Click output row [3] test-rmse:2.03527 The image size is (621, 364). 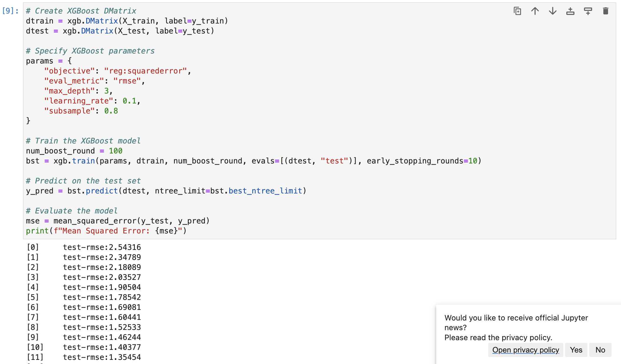tap(84, 277)
